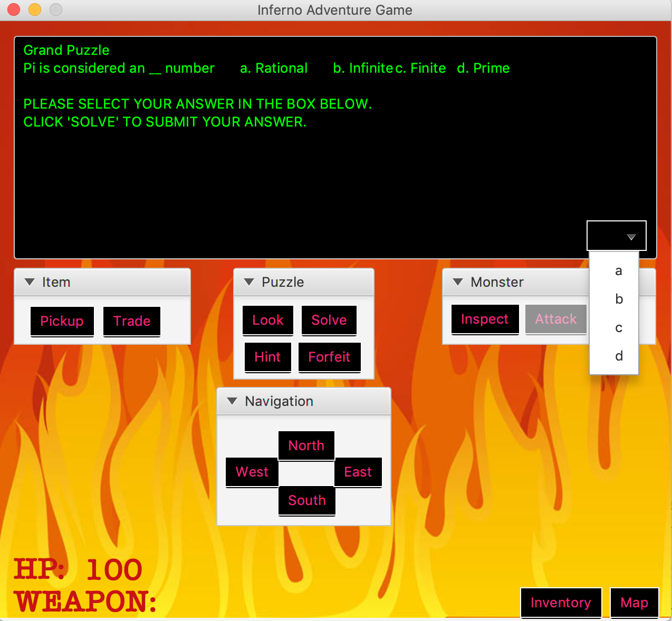Move North using the navigation pad
This screenshot has width=672, height=621.
306,445
